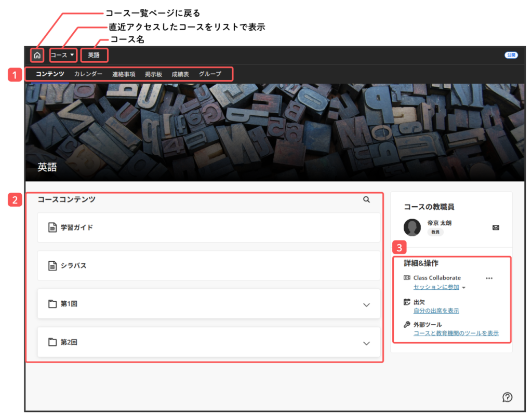Click the 学習ガイド document icon
Viewport: 532px width, 416px height.
(x=52, y=227)
